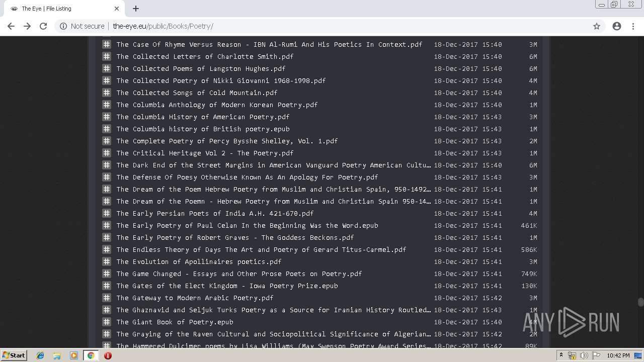
Task: Click file icon beside The Collected Letters of Charlotte Smith
Action: 107,56
